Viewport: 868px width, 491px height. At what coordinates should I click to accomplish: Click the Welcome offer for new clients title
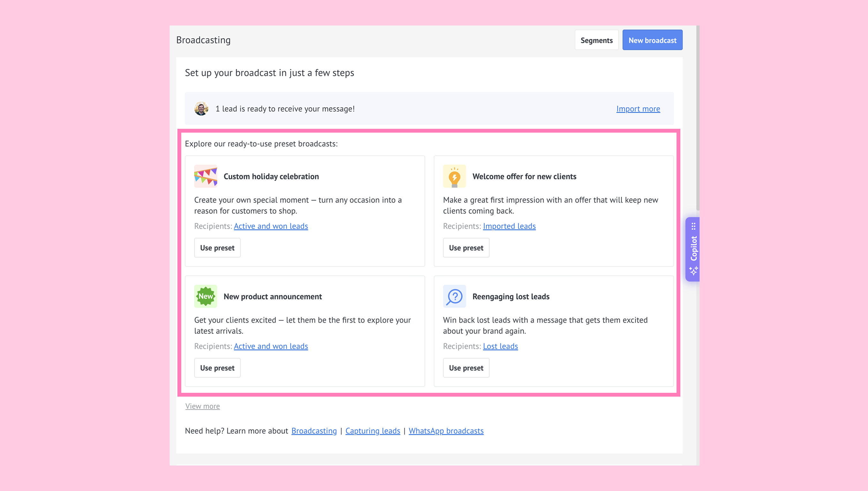click(524, 176)
